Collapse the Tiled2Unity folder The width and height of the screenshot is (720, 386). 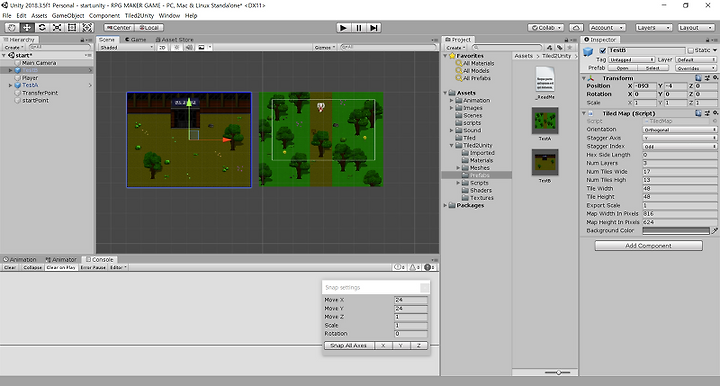click(452, 145)
